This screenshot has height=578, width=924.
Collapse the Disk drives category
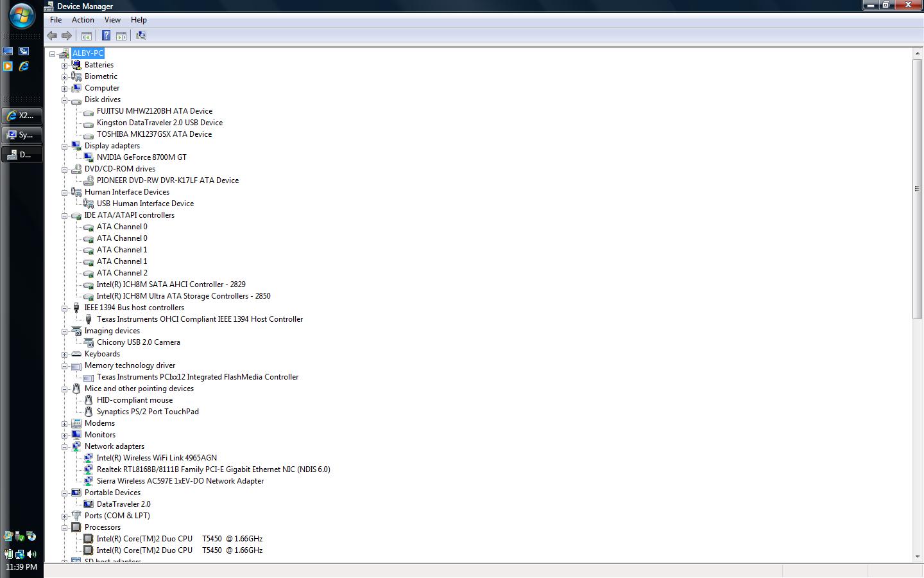tap(65, 100)
